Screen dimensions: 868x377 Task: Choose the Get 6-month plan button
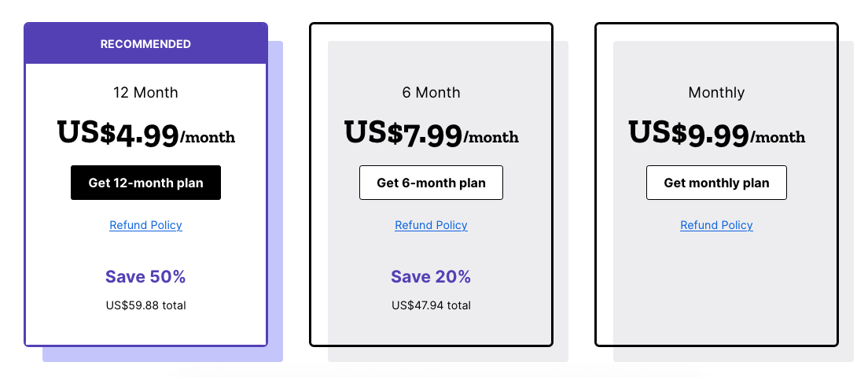click(431, 183)
